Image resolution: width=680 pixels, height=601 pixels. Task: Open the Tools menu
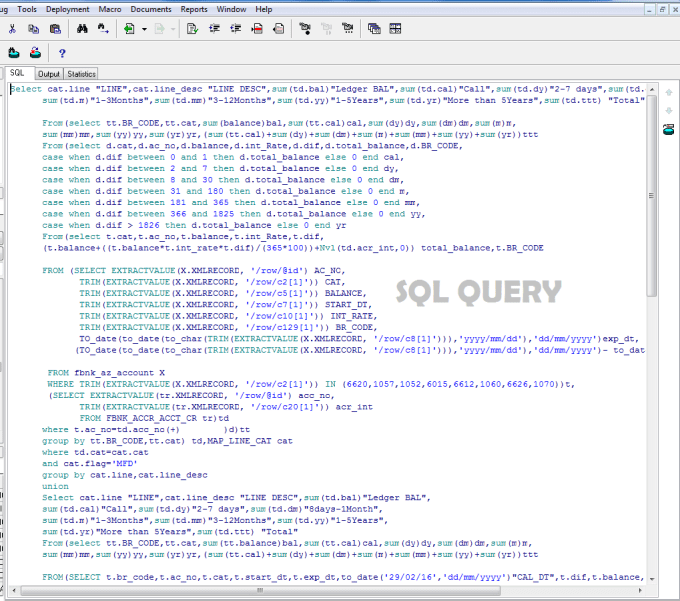27,9
